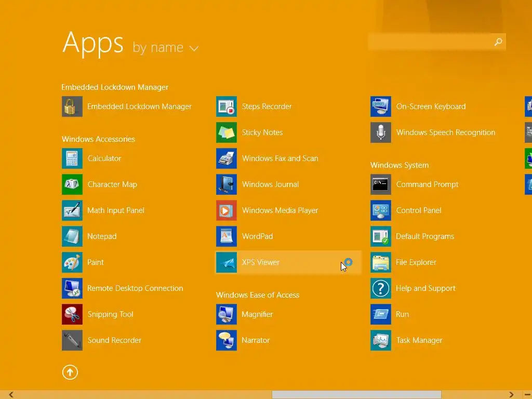The width and height of the screenshot is (532, 399).
Task: Open the Command Prompt icon
Action: 381,184
